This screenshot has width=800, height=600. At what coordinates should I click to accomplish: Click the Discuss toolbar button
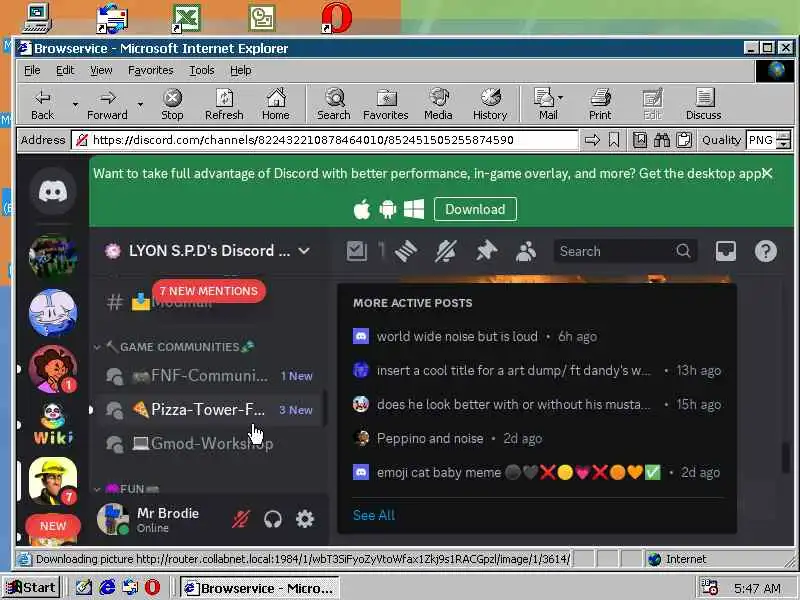[x=704, y=105]
